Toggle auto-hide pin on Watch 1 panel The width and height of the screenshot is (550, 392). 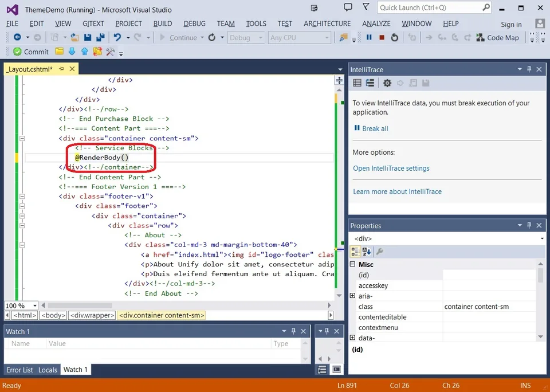[x=293, y=331]
